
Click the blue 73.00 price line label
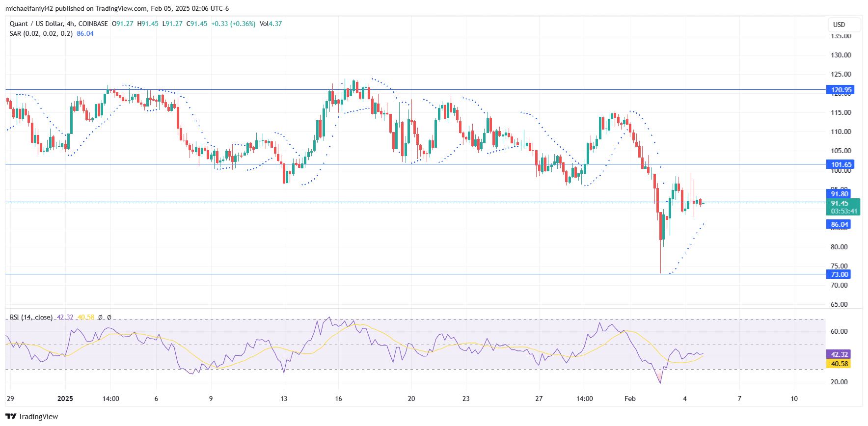[839, 274]
